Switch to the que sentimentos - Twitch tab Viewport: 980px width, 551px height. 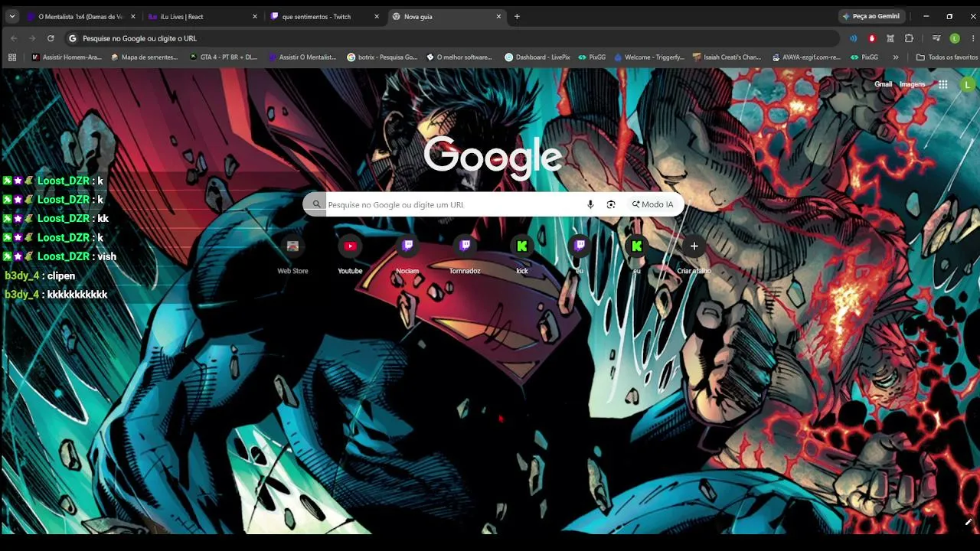(x=325, y=16)
